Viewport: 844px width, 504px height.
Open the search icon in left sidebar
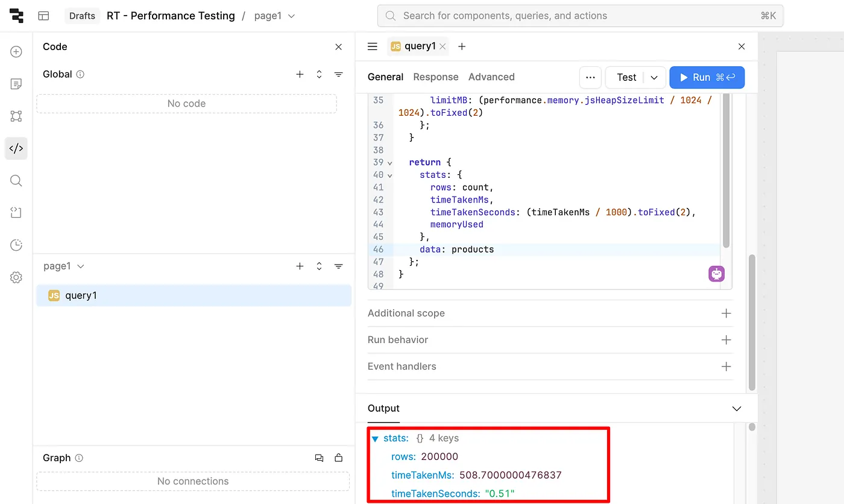click(16, 181)
